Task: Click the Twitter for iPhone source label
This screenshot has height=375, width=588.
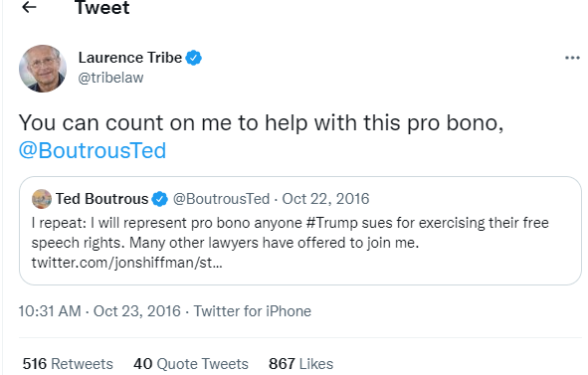Action: point(253,311)
